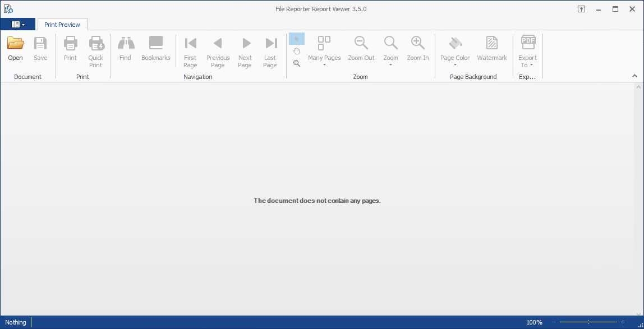Click the ribbon display options icon
644x329 pixels.
[581, 9]
